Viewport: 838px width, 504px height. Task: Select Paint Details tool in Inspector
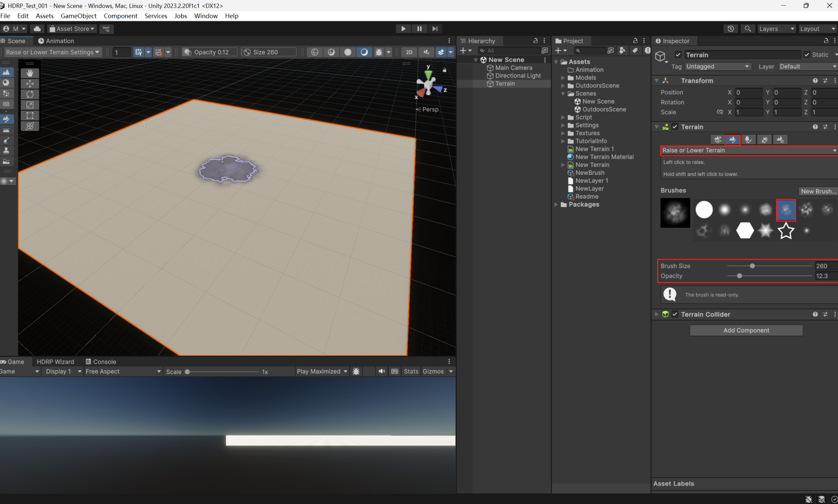pos(764,140)
